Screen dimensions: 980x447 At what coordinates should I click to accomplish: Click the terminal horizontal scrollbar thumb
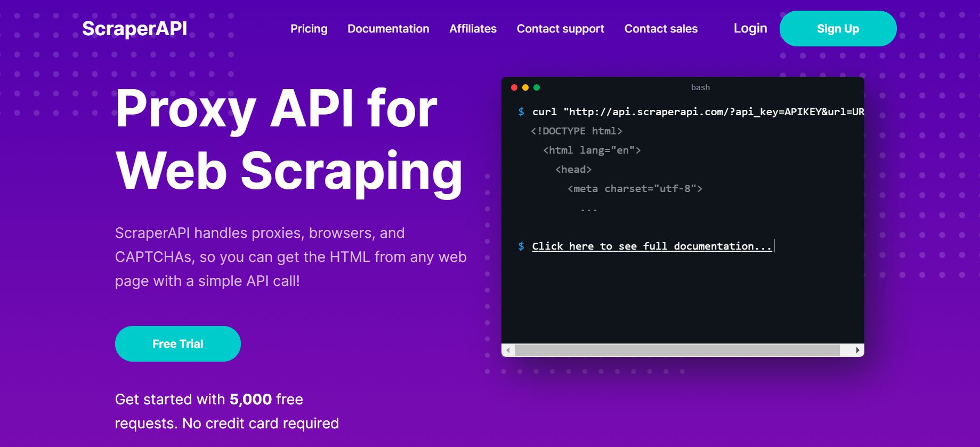coord(677,350)
